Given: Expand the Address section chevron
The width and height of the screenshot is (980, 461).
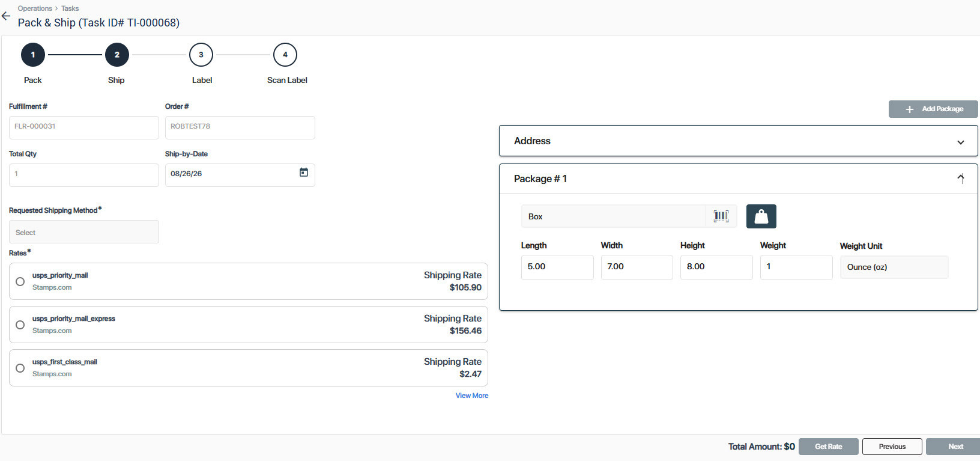Looking at the screenshot, I should (961, 142).
